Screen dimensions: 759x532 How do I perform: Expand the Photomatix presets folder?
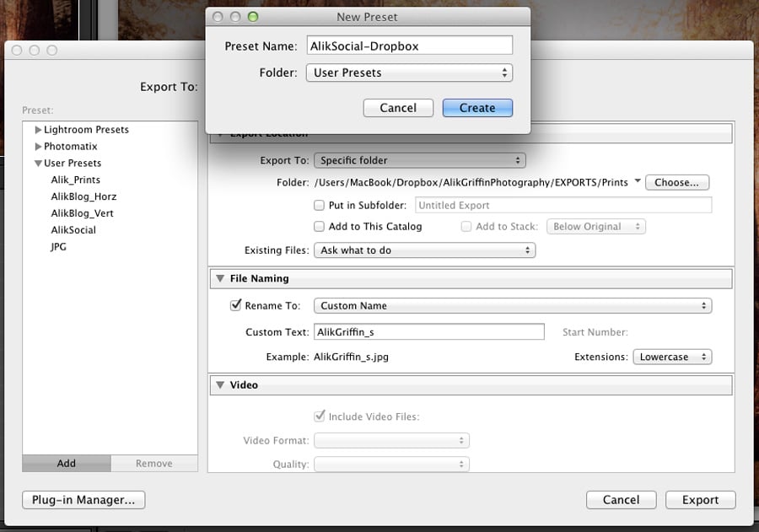[x=37, y=146]
